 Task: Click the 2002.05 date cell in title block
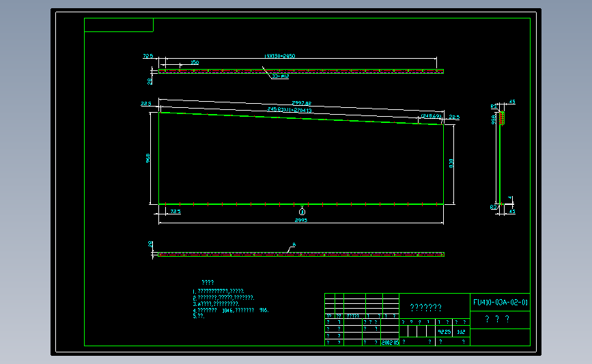coord(390,342)
